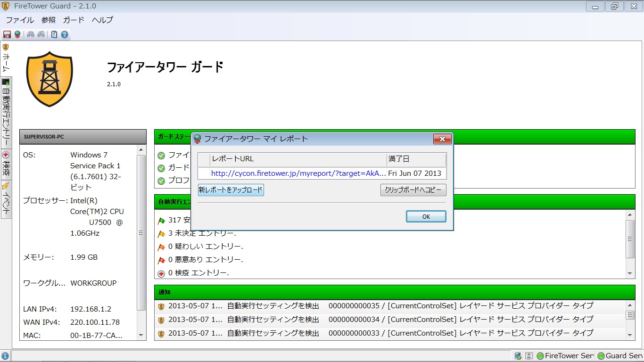Screen dimensions: 644x362
Task: Click the help question mark toolbar icon
Action: (x=64, y=34)
